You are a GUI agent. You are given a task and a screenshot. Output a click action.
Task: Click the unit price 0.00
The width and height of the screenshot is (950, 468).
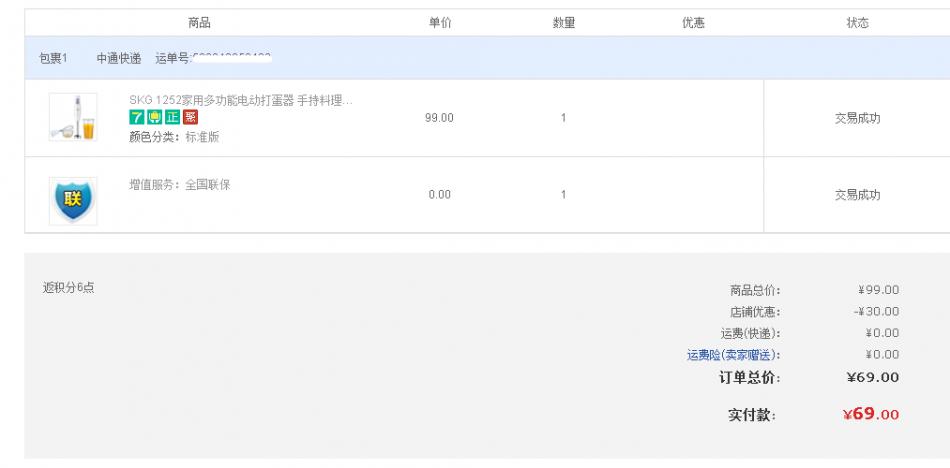coord(439,195)
